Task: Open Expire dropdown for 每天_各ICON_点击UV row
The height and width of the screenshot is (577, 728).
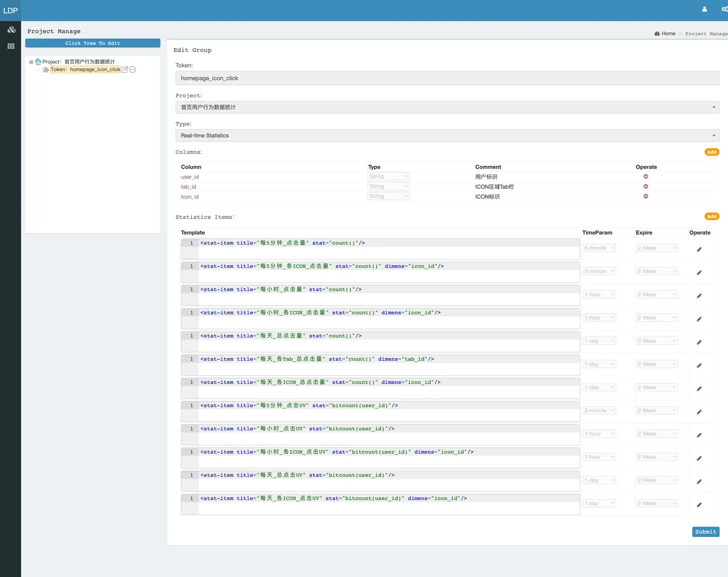Action: pos(657,503)
